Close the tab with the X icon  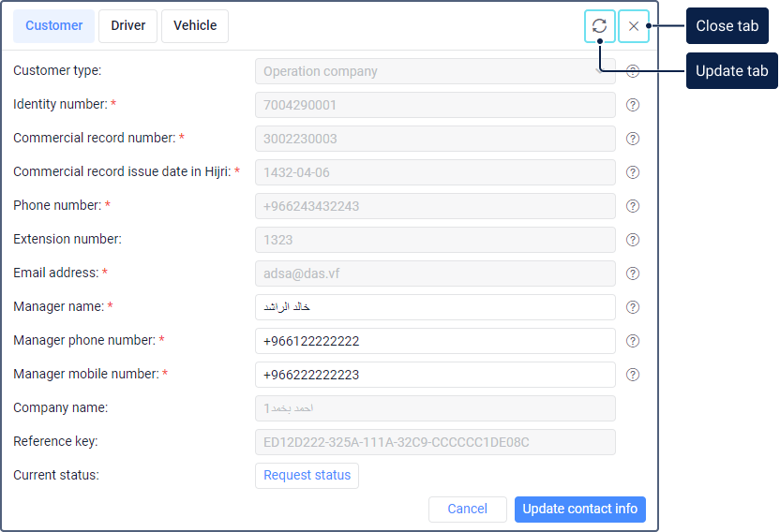634,26
